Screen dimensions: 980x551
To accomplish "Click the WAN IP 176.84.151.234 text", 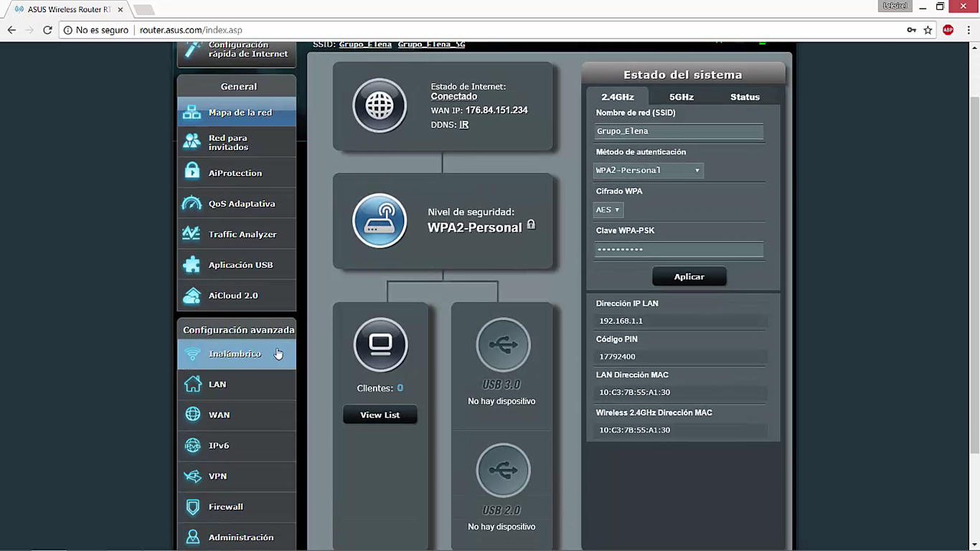I will pyautogui.click(x=496, y=110).
